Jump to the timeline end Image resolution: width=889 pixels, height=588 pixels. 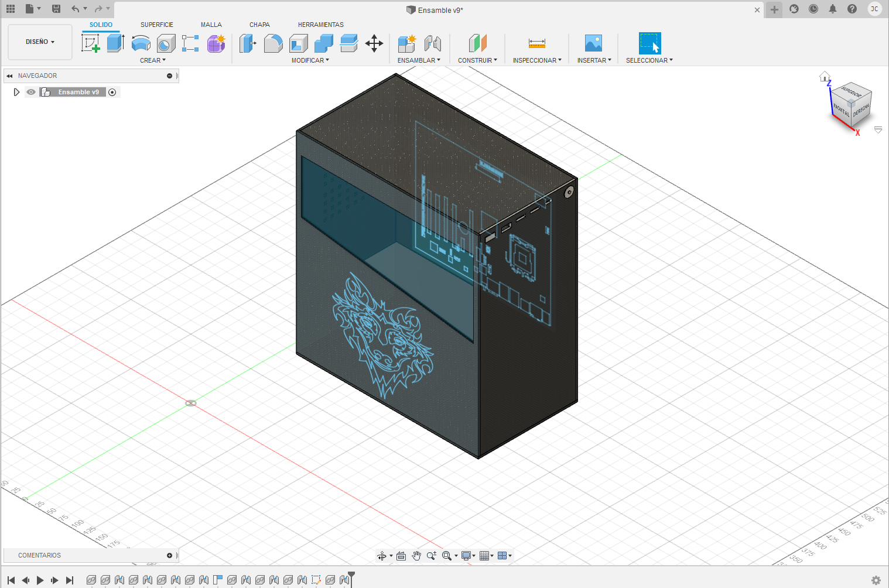70,580
